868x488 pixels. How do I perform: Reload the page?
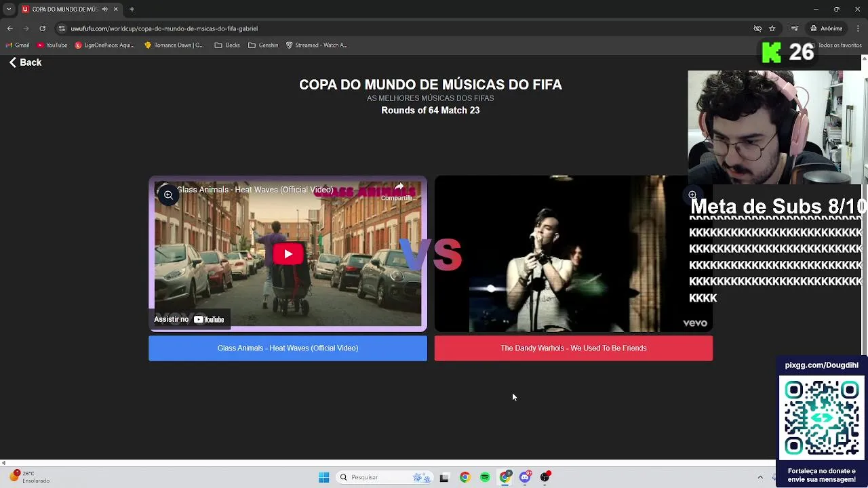42,28
